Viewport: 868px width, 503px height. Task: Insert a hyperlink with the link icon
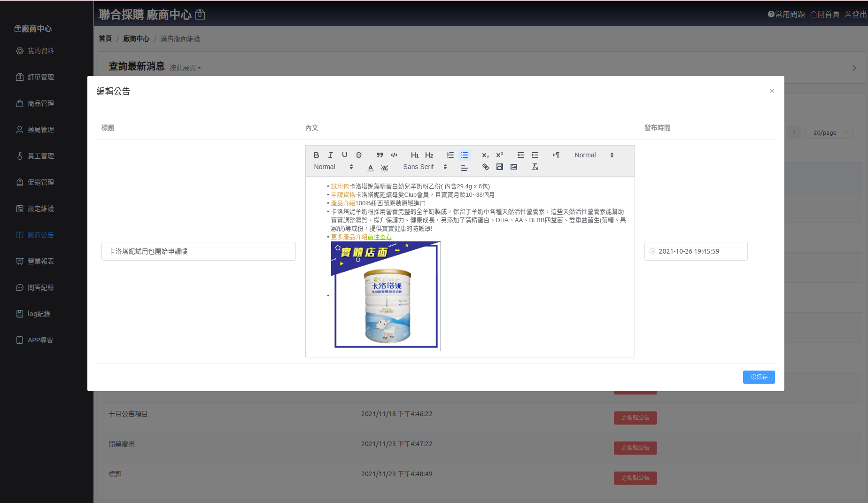click(486, 167)
